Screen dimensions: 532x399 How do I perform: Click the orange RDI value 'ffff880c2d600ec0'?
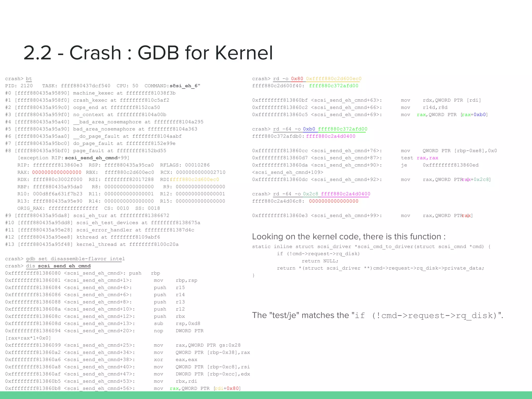[x=195, y=179]
